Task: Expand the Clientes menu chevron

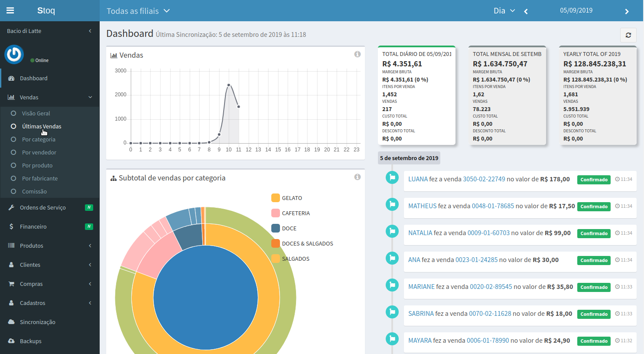Action: [x=90, y=265]
